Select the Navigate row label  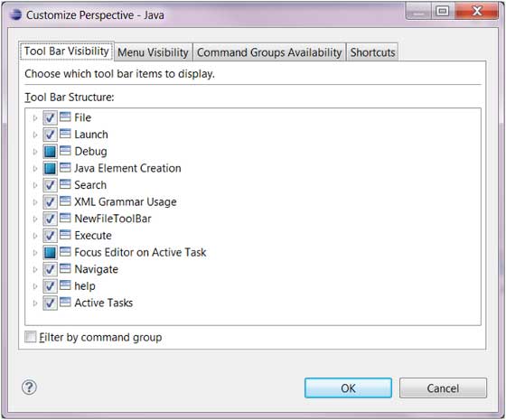96,269
